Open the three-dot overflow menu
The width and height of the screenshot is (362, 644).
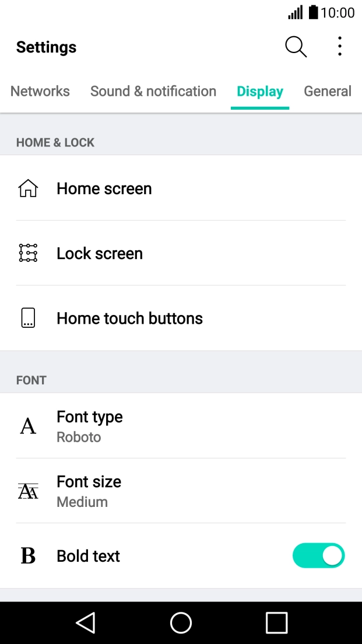(x=339, y=47)
